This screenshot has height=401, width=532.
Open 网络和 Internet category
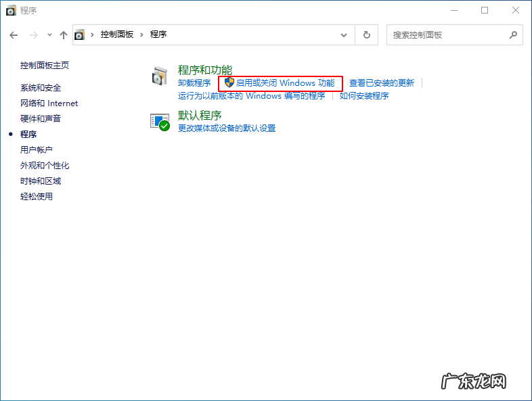coord(49,103)
